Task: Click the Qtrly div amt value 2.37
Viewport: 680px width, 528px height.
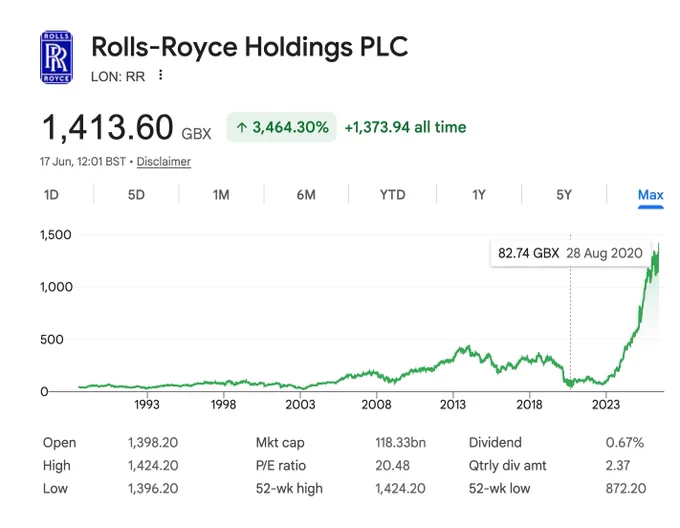Action: (x=618, y=466)
